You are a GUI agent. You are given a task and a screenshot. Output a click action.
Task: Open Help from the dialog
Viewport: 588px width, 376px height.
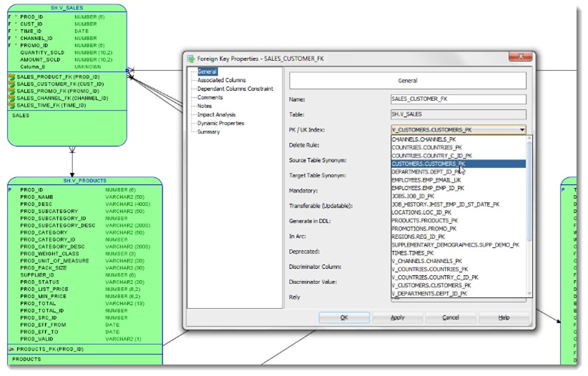pos(504,318)
